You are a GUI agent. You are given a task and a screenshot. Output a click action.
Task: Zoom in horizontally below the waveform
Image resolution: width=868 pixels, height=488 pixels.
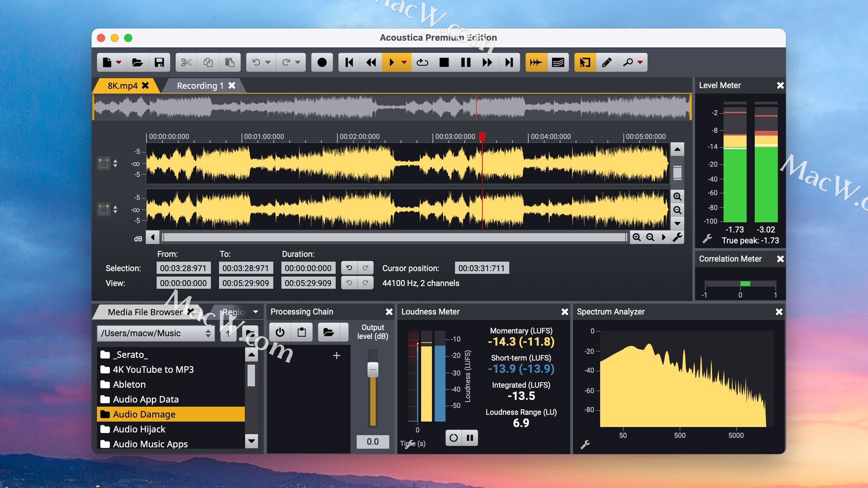pyautogui.click(x=637, y=237)
